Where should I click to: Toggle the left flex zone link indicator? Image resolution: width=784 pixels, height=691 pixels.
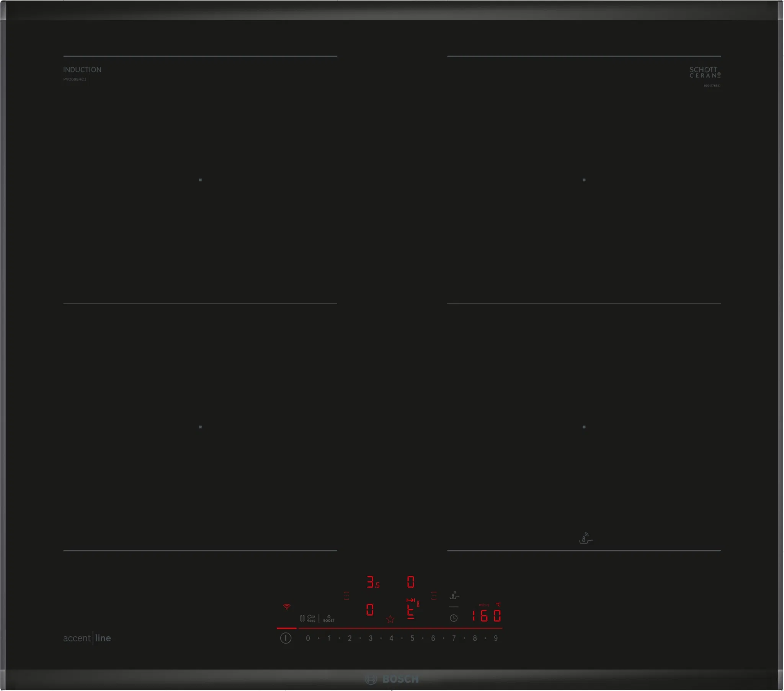pyautogui.click(x=346, y=595)
